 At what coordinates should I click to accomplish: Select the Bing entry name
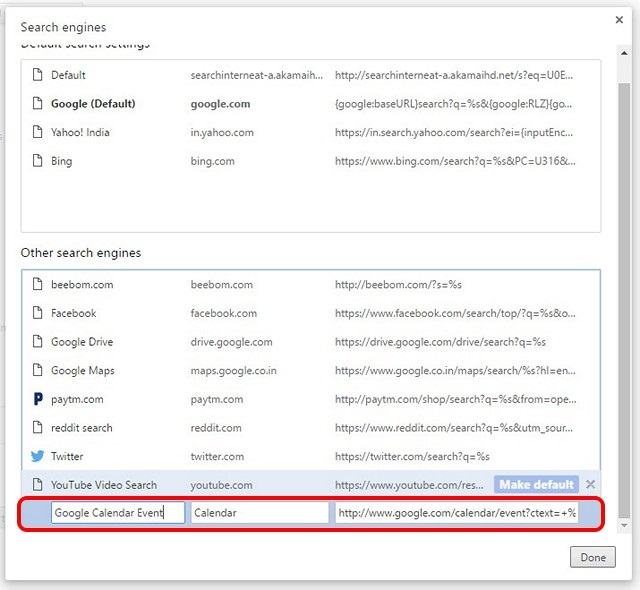click(62, 161)
